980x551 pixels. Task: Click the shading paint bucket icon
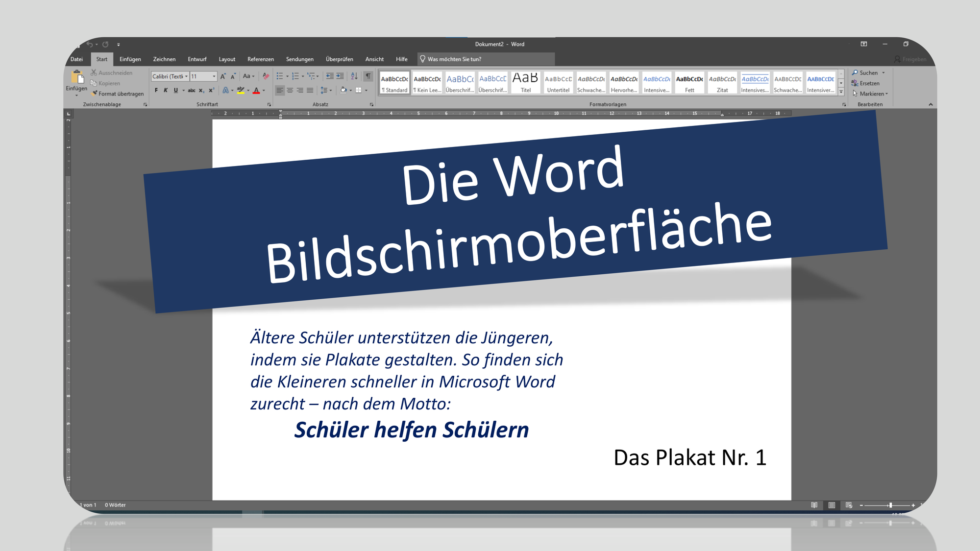[x=343, y=90]
